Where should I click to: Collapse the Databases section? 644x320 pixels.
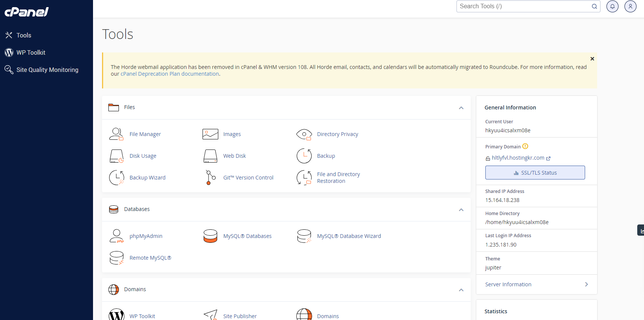[461, 210]
